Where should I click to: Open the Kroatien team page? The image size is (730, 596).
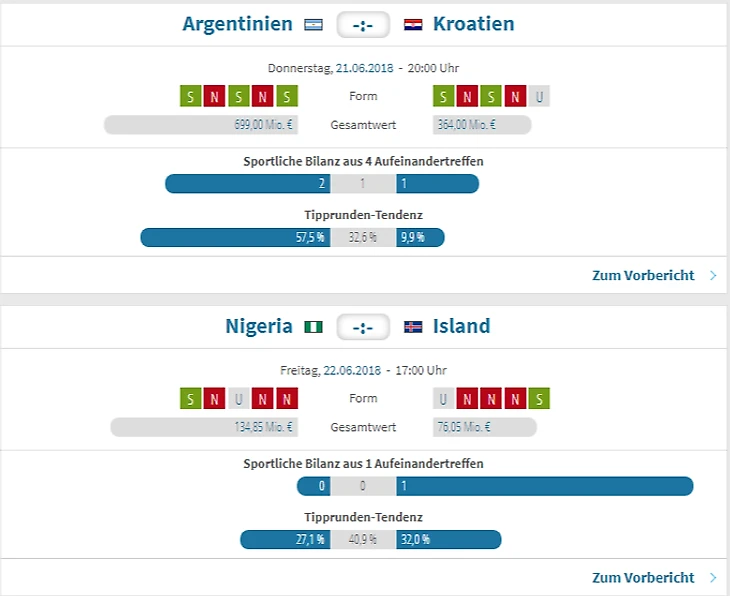(x=474, y=24)
